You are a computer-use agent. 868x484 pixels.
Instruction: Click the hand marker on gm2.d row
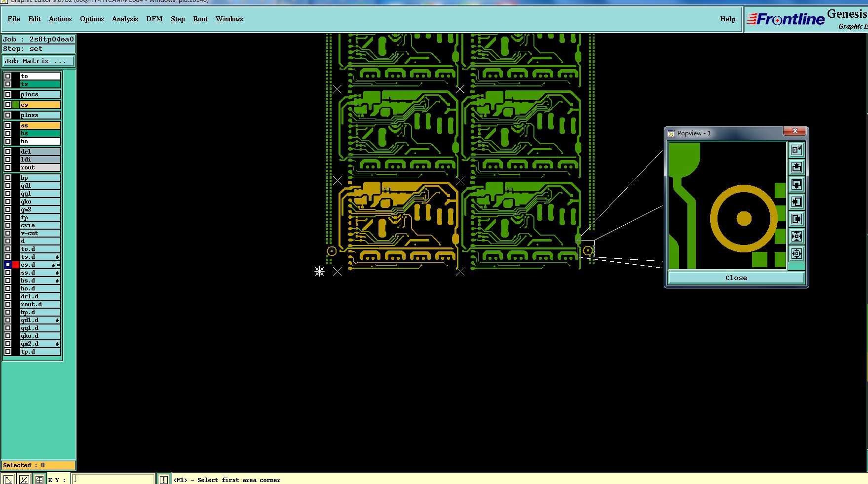pyautogui.click(x=57, y=344)
